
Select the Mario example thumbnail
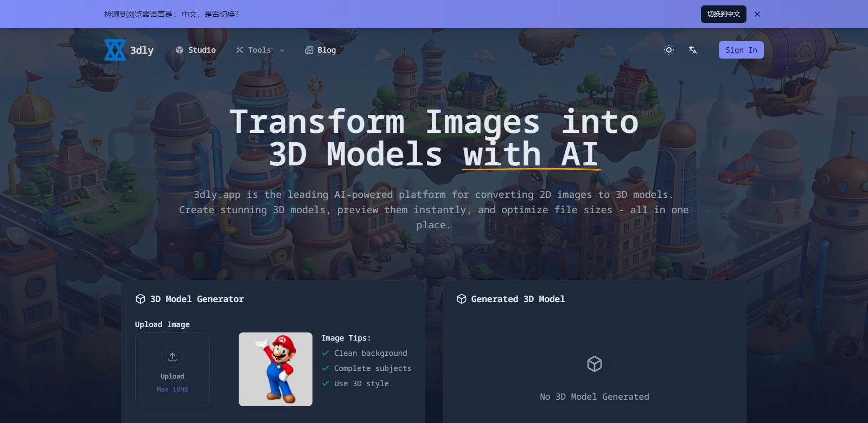[x=276, y=369]
